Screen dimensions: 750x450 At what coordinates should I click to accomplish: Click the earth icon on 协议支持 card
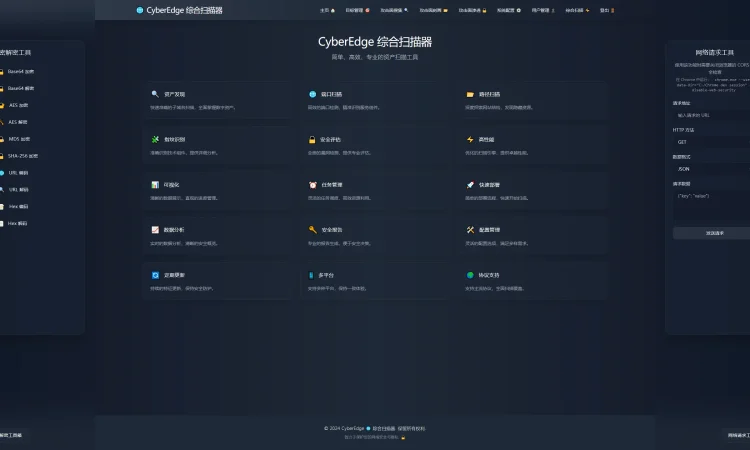click(x=470, y=275)
